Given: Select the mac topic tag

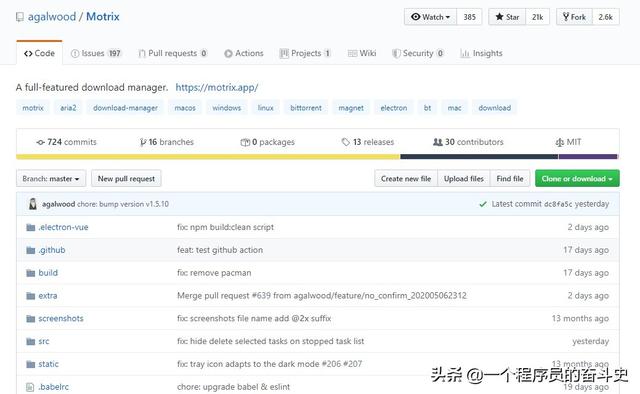Looking at the screenshot, I should (x=454, y=108).
